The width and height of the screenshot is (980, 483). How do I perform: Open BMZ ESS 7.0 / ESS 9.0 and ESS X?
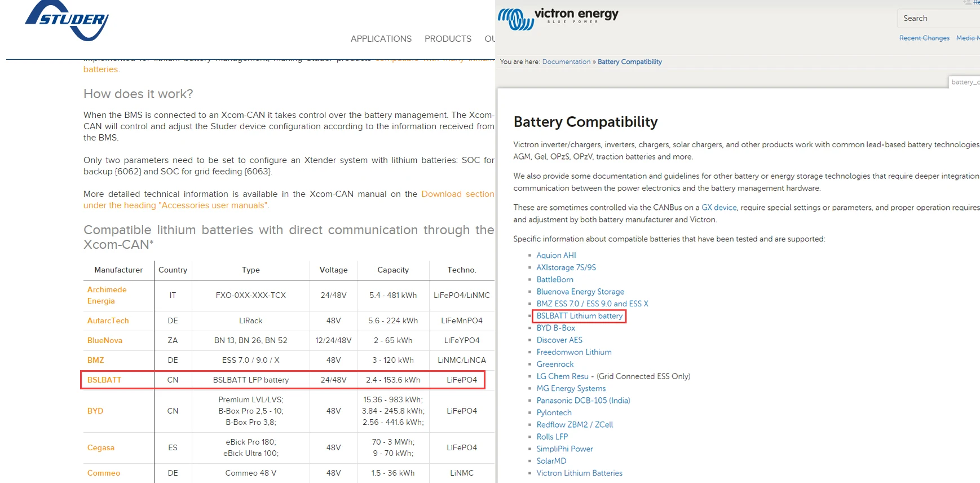click(592, 304)
